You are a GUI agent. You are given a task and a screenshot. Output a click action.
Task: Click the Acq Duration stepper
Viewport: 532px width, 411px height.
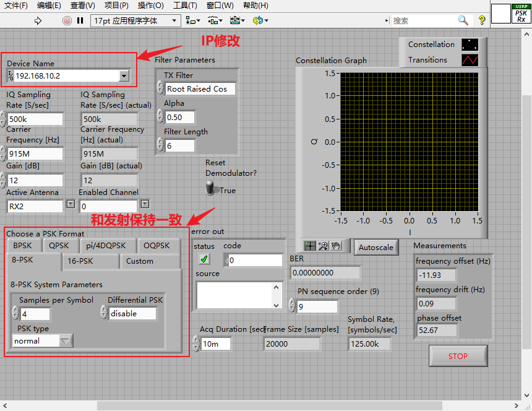pyautogui.click(x=195, y=343)
